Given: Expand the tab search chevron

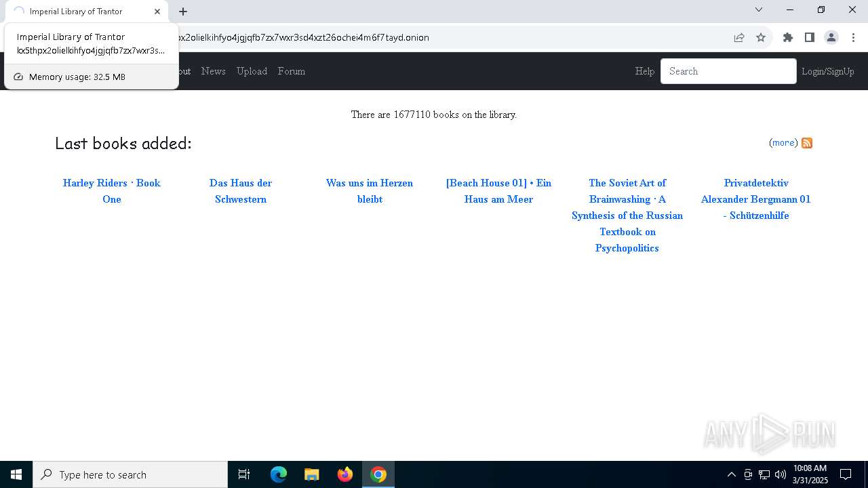Looking at the screenshot, I should point(759,9).
